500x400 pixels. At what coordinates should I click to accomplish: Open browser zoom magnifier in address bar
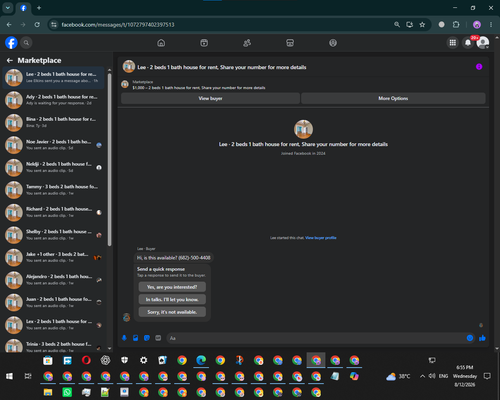pos(397,24)
